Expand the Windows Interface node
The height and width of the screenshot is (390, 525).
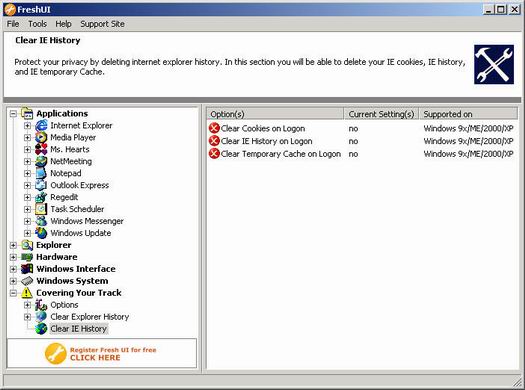(x=13, y=269)
